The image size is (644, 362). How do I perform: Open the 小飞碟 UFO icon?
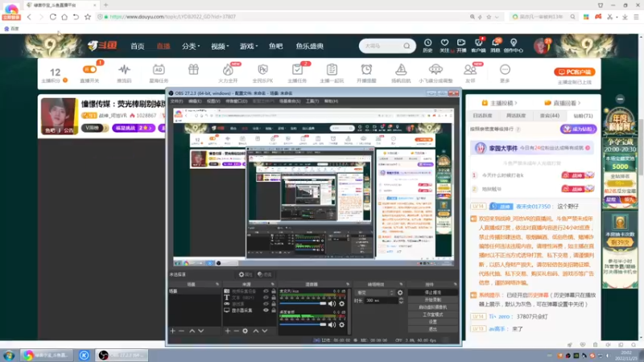click(x=436, y=69)
